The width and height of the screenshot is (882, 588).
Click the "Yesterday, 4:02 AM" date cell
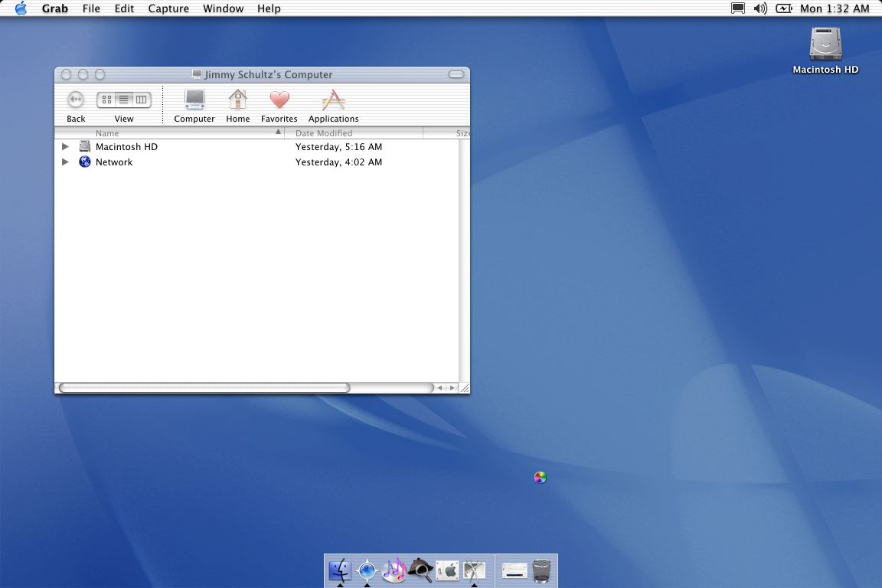(x=338, y=162)
